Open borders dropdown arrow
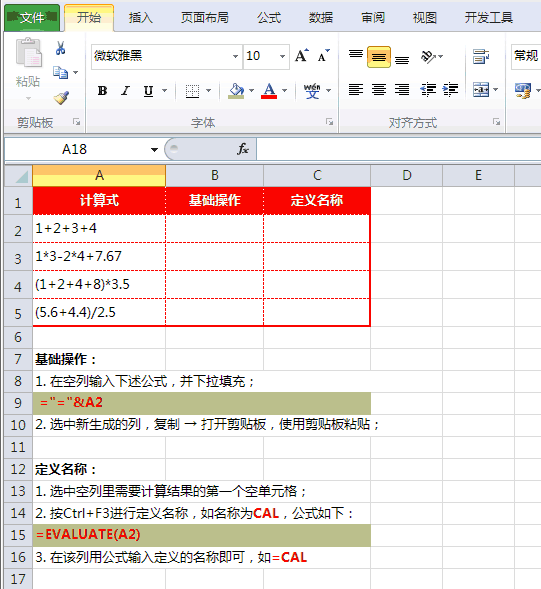This screenshot has height=589, width=541. 209,91
